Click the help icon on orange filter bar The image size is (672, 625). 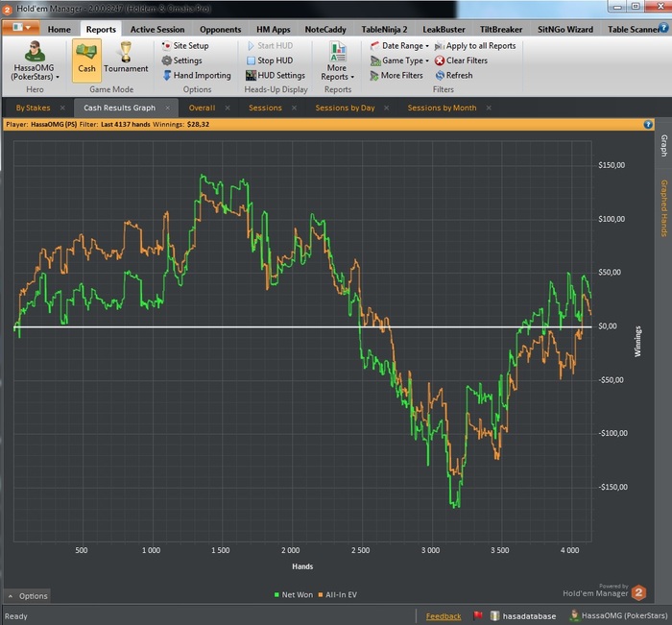pyautogui.click(x=648, y=124)
